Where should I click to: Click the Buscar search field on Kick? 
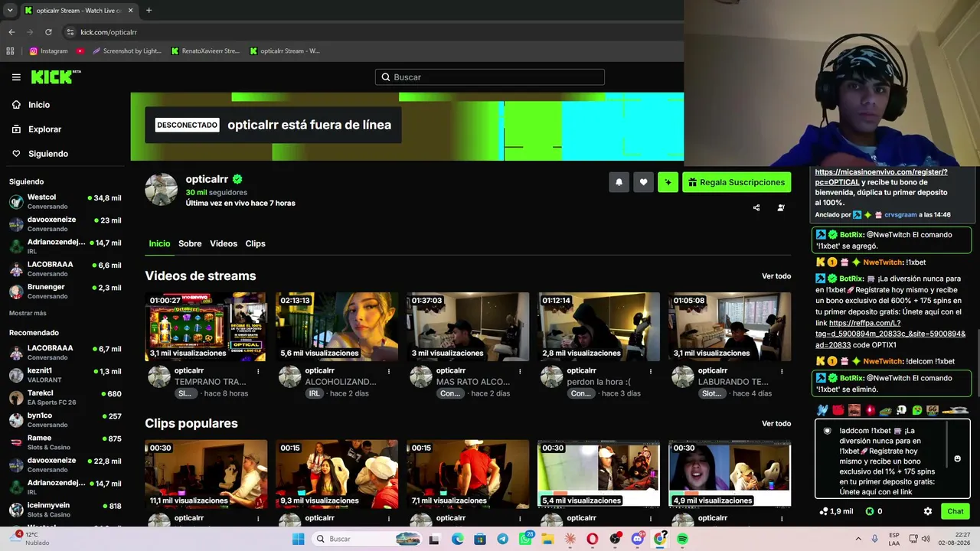(x=490, y=77)
